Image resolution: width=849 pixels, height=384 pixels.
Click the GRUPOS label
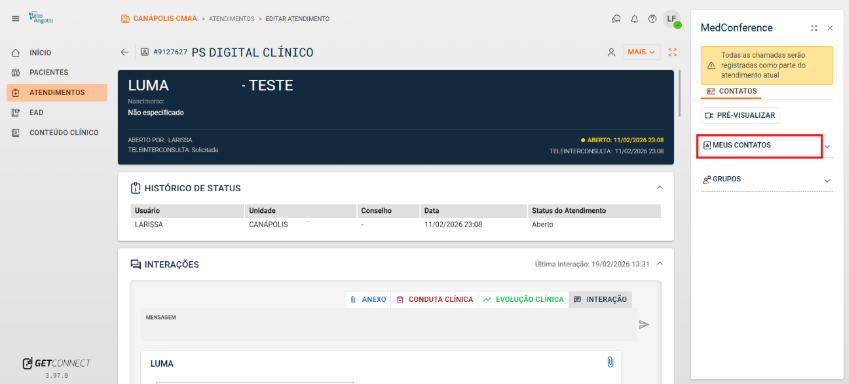[727, 179]
